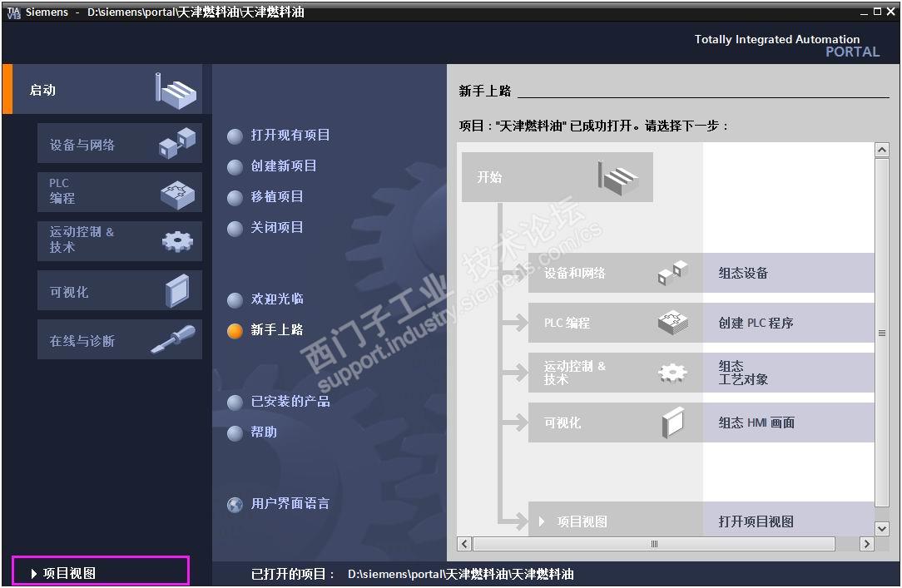Select the 移植项目 bullet

tap(235, 198)
